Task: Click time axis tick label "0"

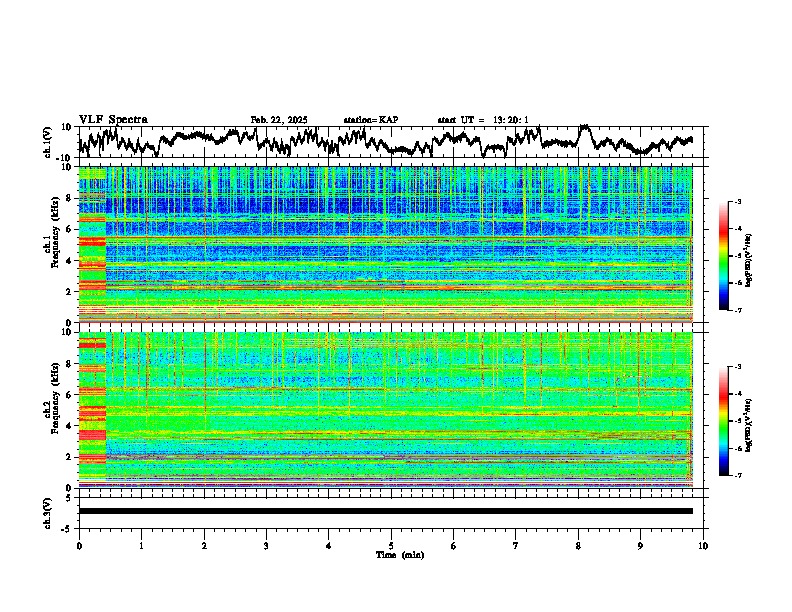Action: click(x=79, y=546)
